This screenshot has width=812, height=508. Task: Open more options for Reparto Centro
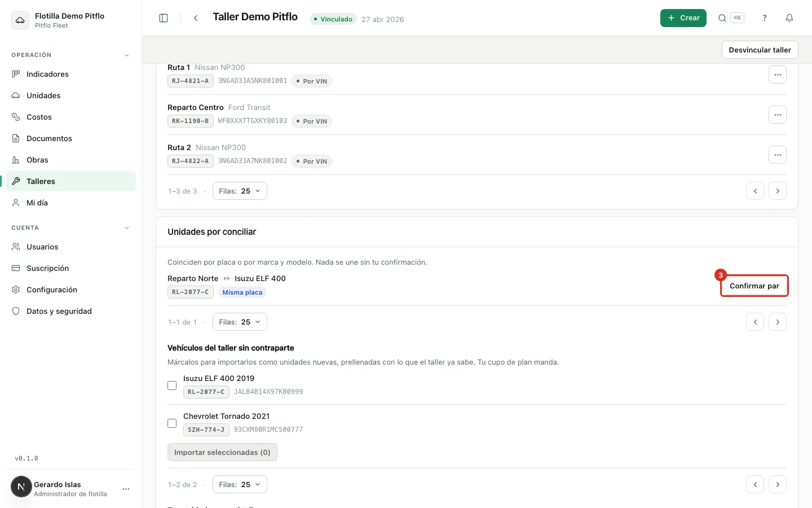pos(778,115)
